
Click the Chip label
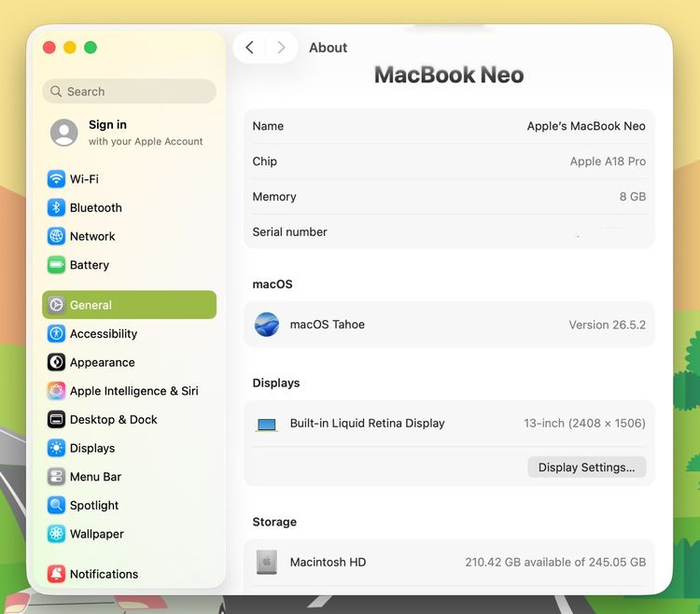265,161
